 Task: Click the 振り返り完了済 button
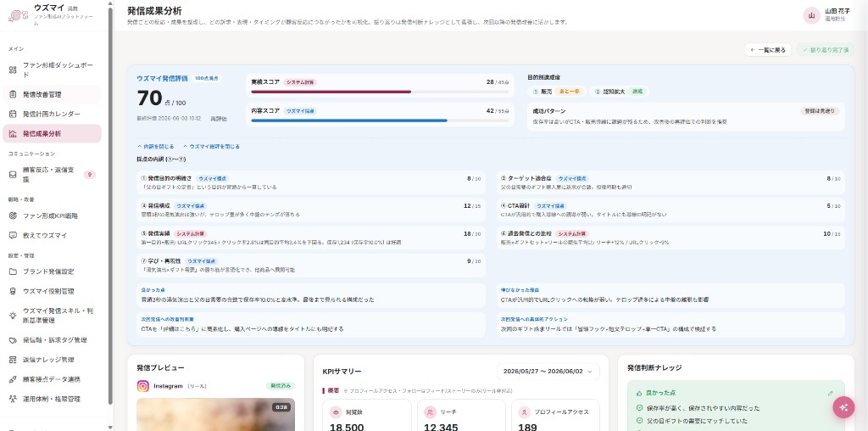click(x=826, y=50)
